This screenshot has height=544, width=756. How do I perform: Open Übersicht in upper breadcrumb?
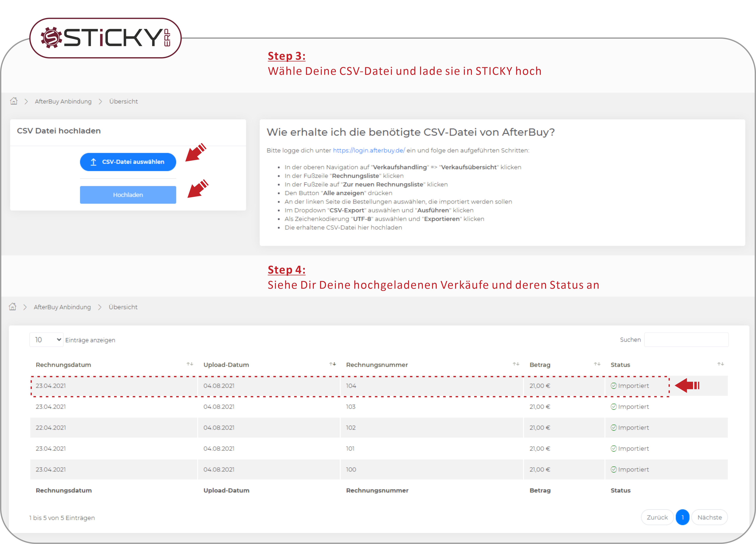click(x=124, y=102)
